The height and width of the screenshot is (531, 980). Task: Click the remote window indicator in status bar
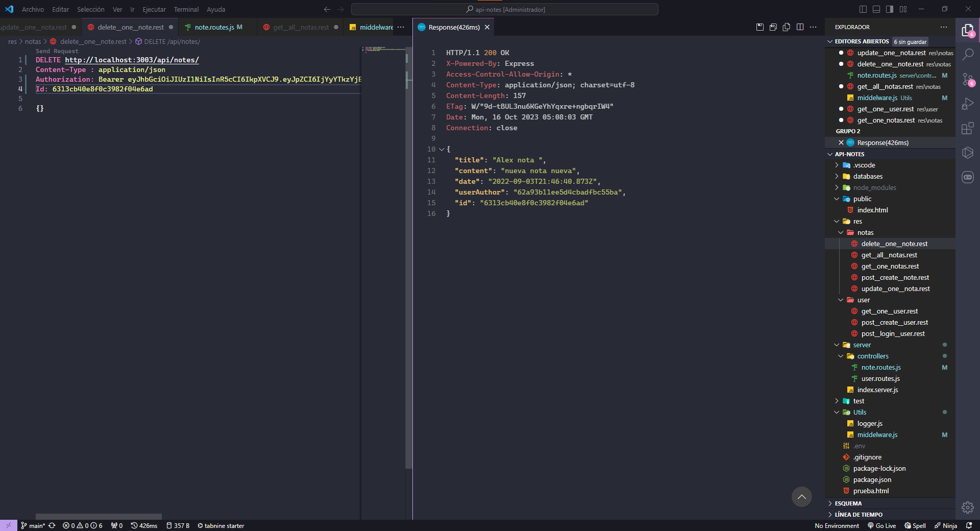pyautogui.click(x=9, y=525)
